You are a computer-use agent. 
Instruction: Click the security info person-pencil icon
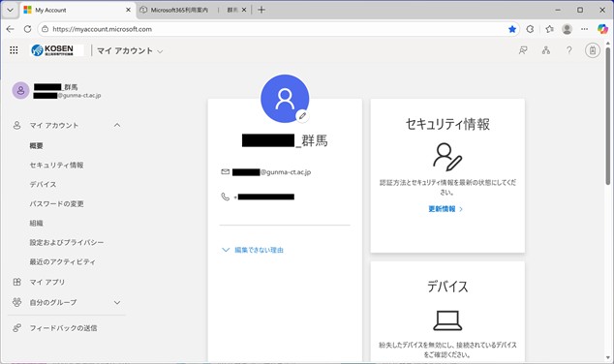[x=447, y=157]
